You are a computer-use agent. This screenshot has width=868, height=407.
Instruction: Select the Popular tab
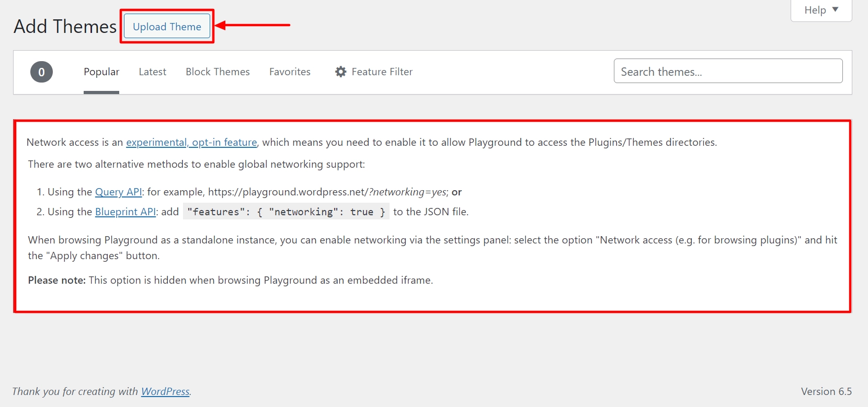click(101, 72)
